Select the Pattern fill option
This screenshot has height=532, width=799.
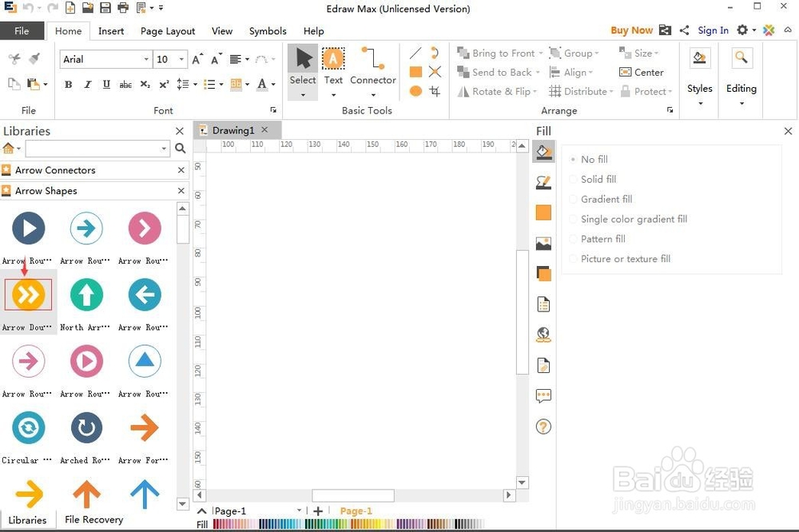[x=597, y=239]
